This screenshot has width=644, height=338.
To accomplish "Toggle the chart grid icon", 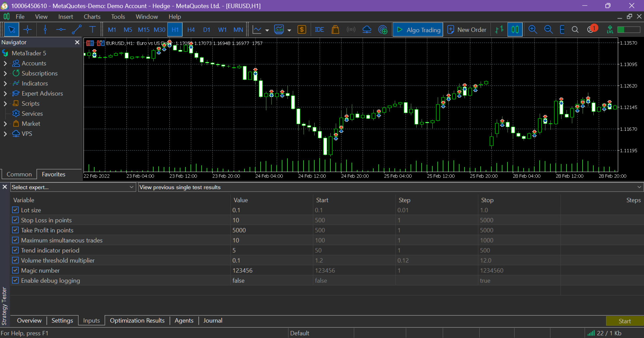I will 562,30.
